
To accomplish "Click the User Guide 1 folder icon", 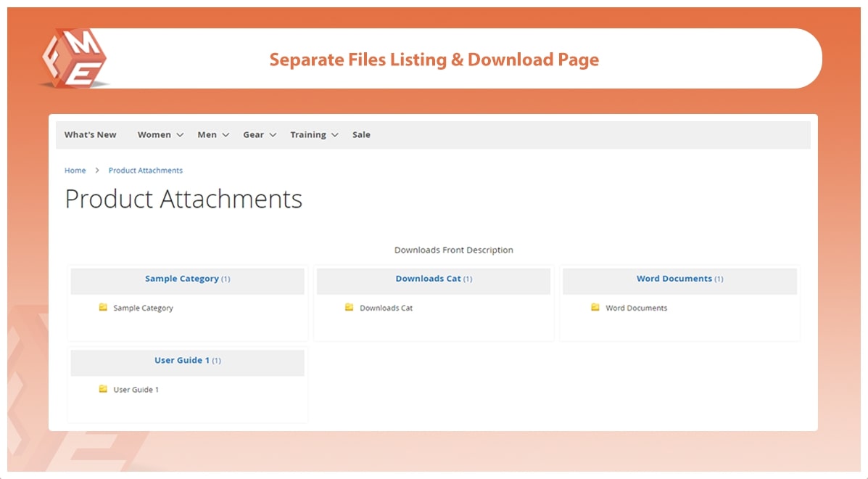I will (x=103, y=389).
